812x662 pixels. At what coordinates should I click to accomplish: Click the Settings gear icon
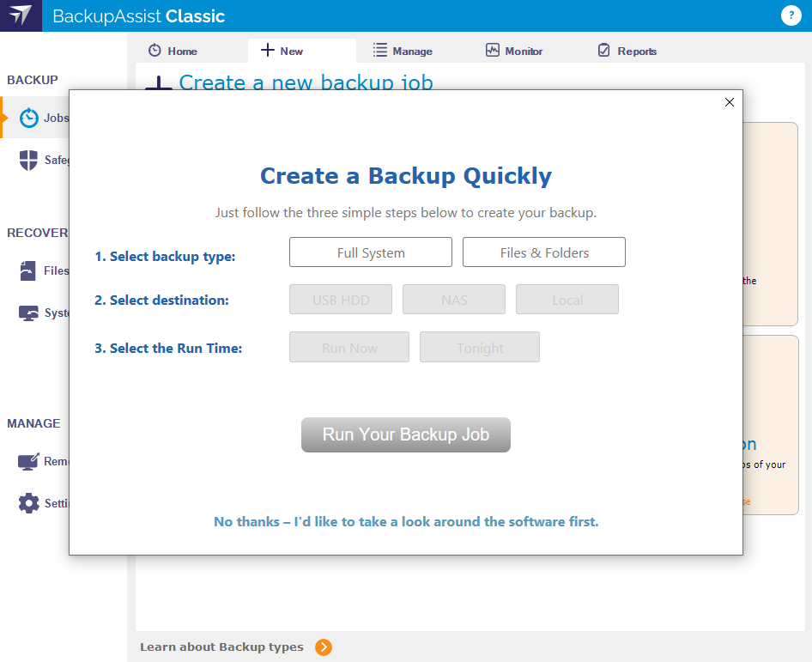coord(28,503)
